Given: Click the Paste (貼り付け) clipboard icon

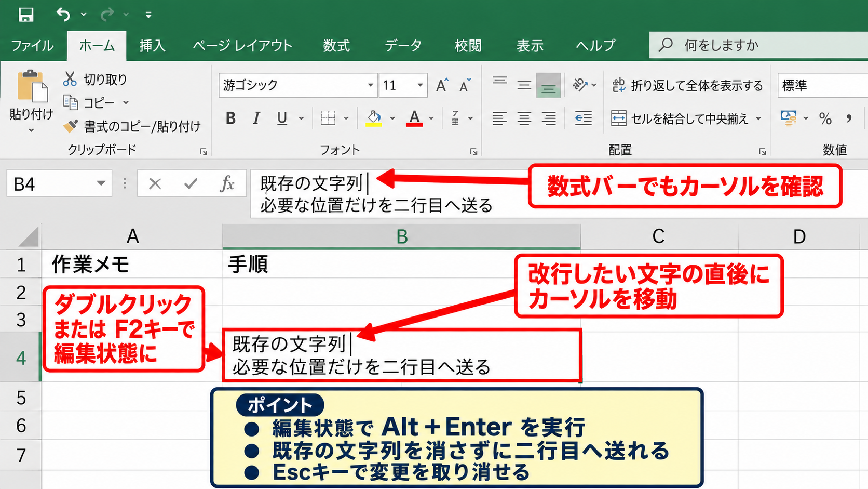Looking at the screenshot, I should [32, 86].
